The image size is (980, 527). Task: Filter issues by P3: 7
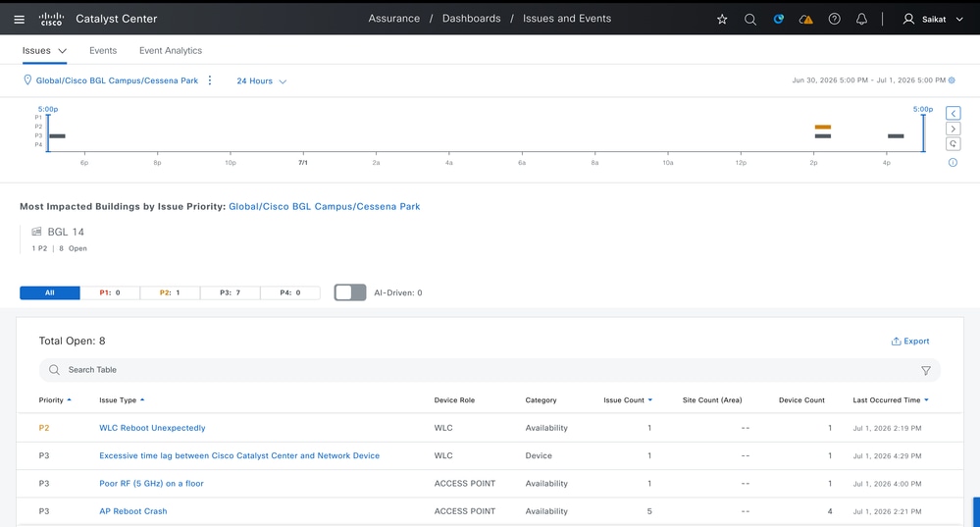click(230, 292)
